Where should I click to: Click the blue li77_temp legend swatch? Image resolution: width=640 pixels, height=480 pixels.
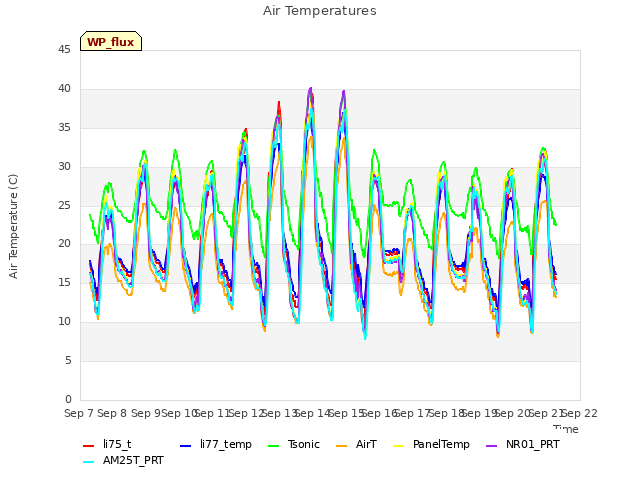coord(185,446)
